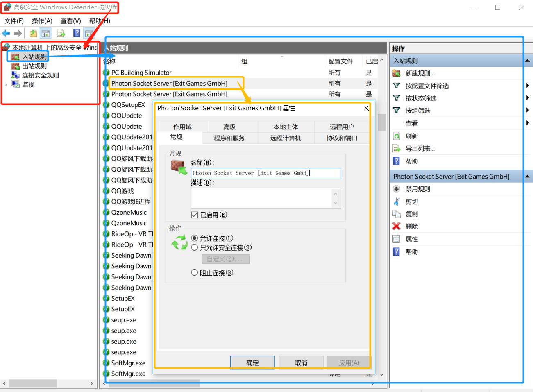Click the Back arrow in the toolbar

point(6,34)
